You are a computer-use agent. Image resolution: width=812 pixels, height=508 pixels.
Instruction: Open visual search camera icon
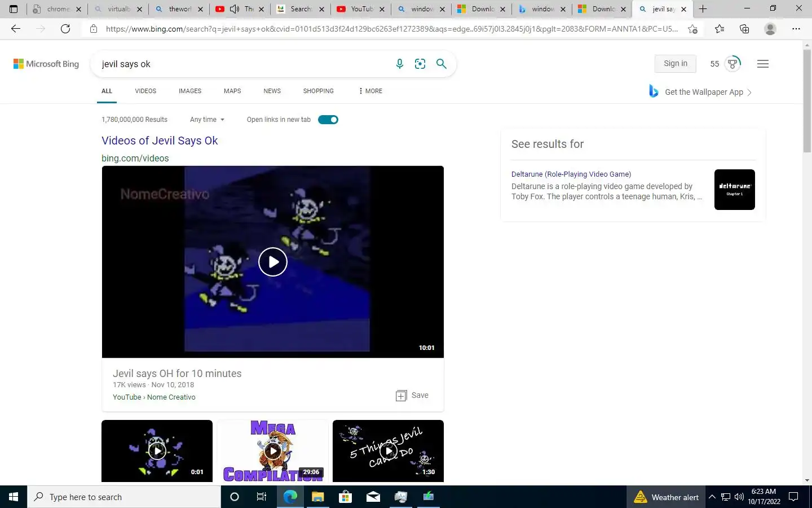point(420,64)
